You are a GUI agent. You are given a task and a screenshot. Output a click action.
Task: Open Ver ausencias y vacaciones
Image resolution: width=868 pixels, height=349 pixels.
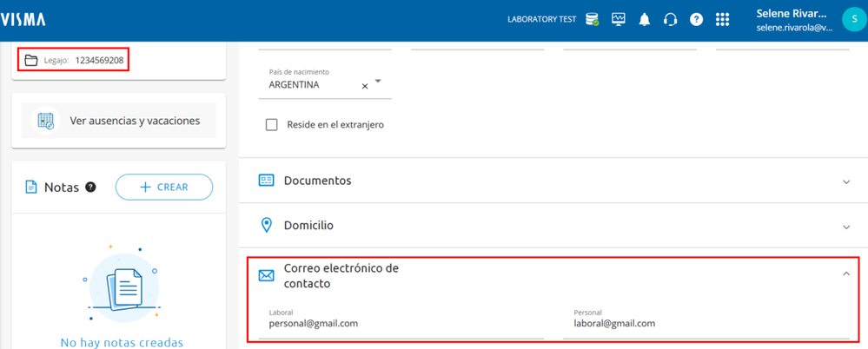click(119, 122)
